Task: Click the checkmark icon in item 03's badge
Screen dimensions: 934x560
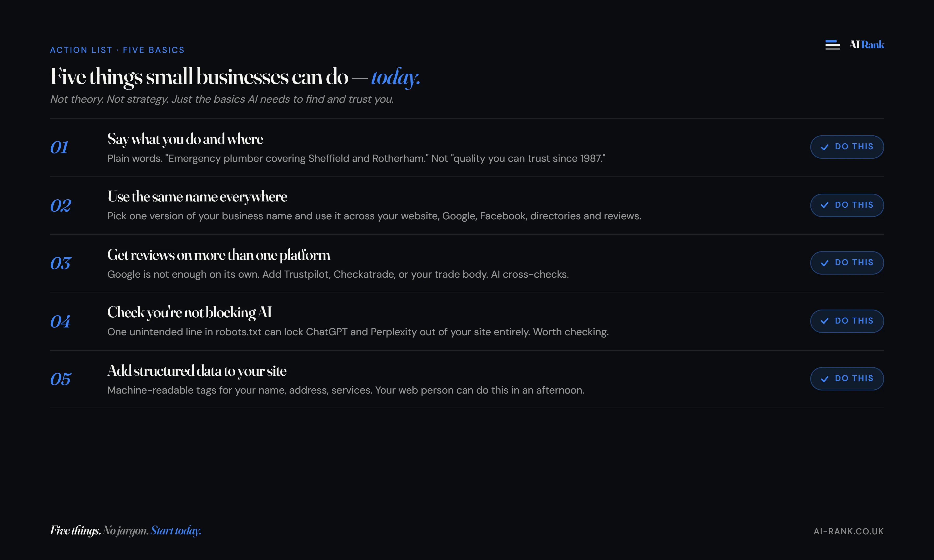Action: pyautogui.click(x=825, y=263)
